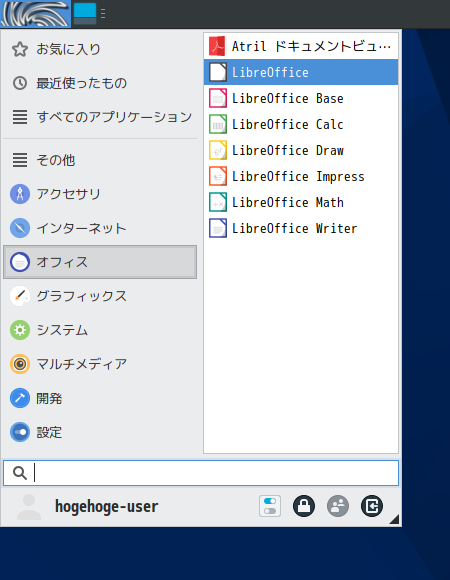Click the hogehoge-user profile name
Viewport: 450px width, 580px height.
click(106, 506)
